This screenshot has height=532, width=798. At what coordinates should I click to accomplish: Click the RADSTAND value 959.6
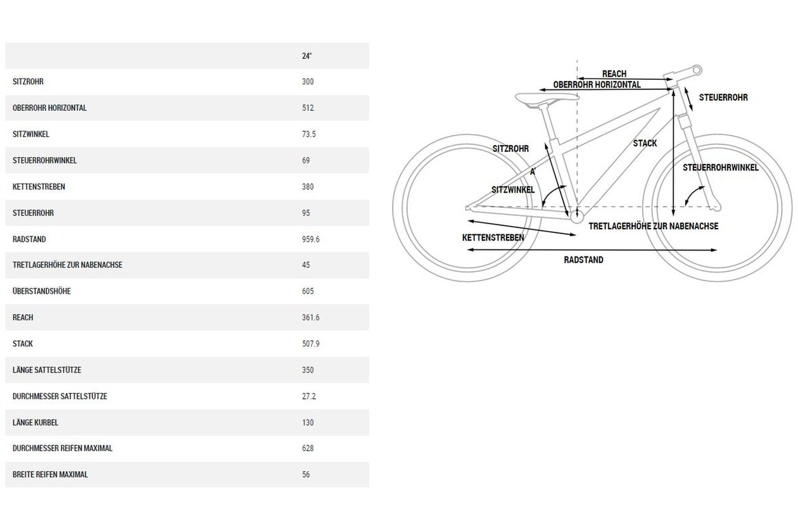click(311, 239)
